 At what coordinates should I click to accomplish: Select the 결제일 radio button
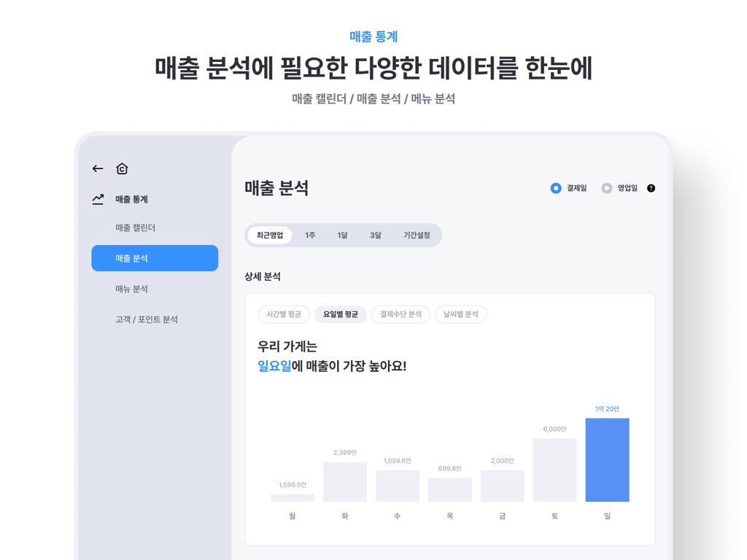click(x=555, y=187)
